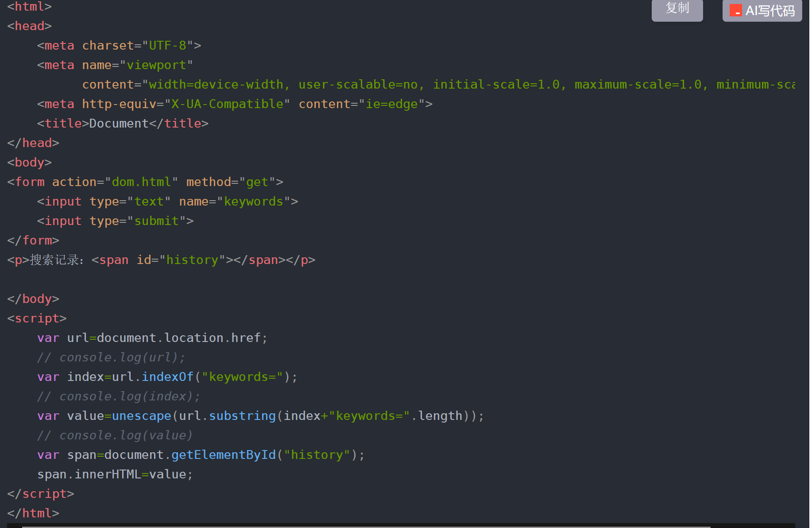Click 'initial-scale=1.0' in the content attribute
This screenshot has width=812, height=528.
(x=496, y=85)
